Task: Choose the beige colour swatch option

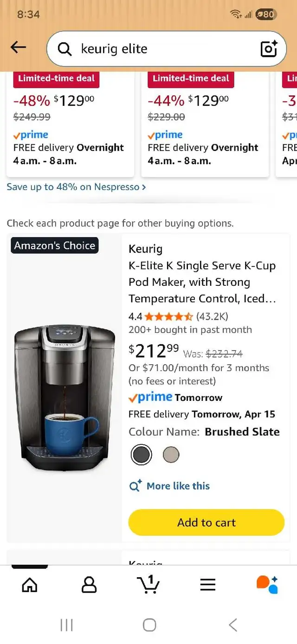Action: coord(171,455)
